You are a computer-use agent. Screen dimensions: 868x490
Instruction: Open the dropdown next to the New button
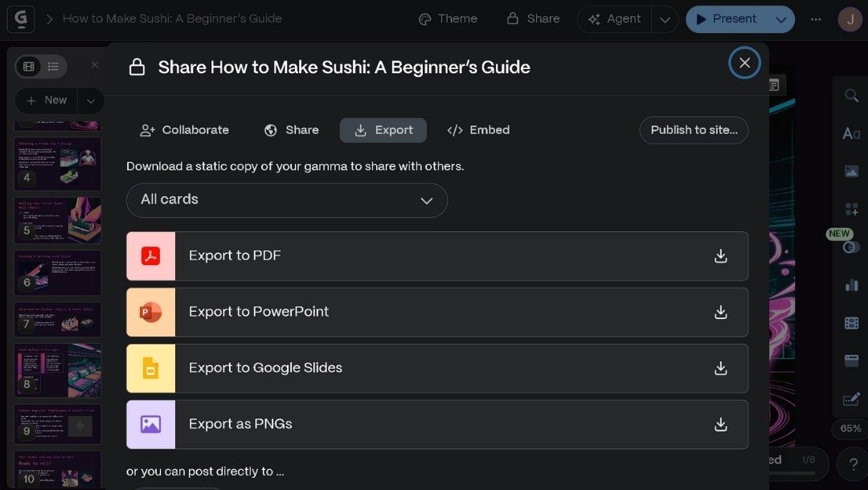(x=90, y=100)
